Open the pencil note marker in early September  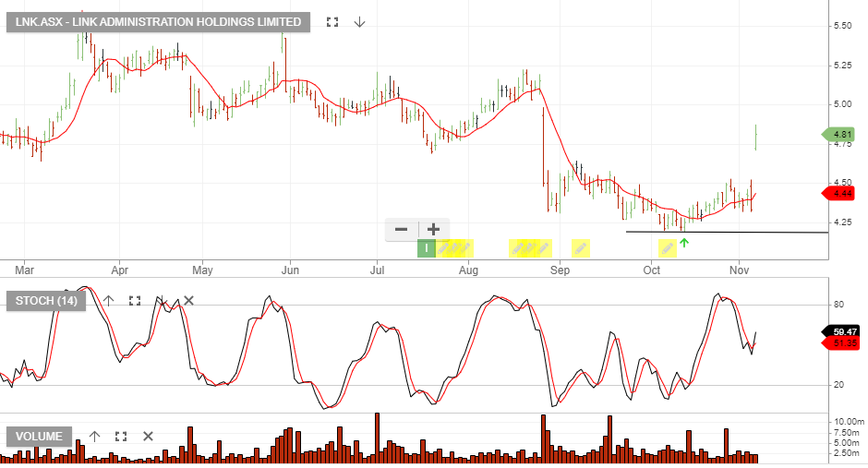coord(580,249)
